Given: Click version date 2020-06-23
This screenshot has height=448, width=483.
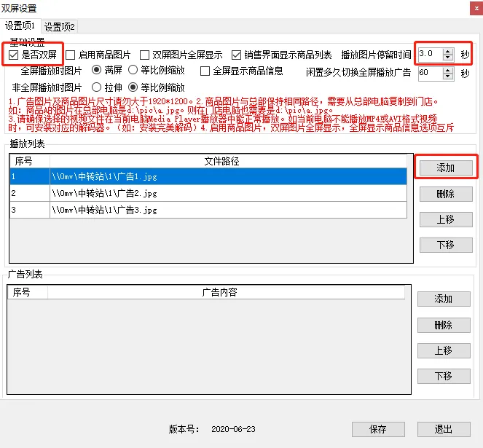Looking at the screenshot, I should (233, 429).
